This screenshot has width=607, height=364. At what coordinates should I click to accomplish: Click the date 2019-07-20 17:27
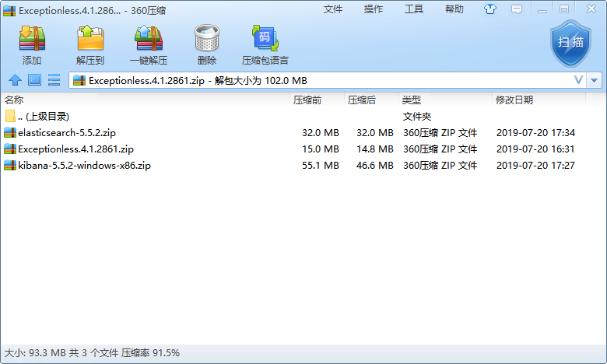click(535, 165)
